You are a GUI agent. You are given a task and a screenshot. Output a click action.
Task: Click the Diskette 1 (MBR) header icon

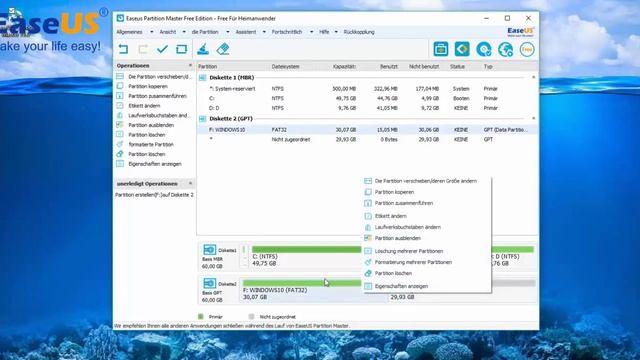click(x=202, y=78)
